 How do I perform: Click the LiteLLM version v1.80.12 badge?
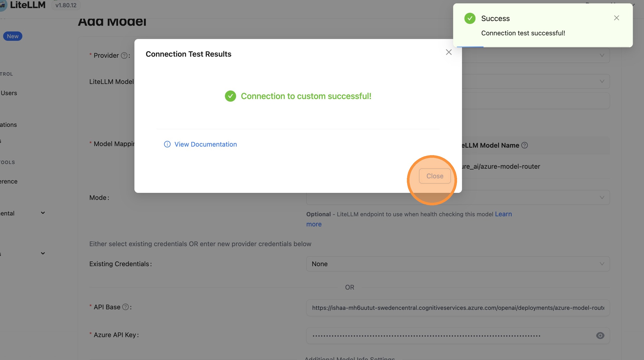click(x=66, y=5)
